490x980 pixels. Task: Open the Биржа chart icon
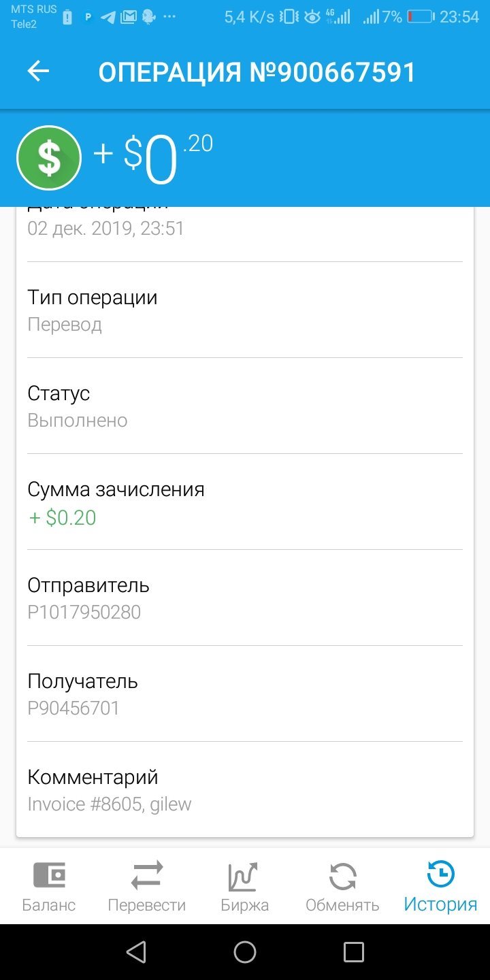click(244, 877)
